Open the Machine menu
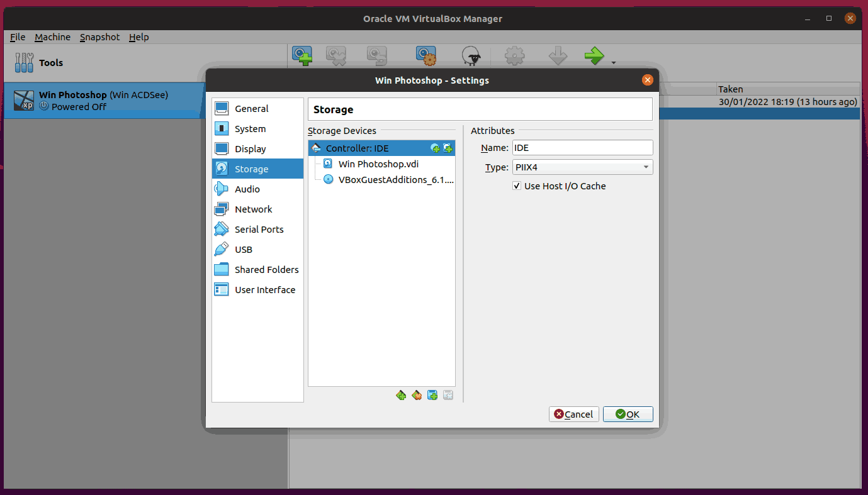Screen dimensions: 868x495 click(x=52, y=37)
